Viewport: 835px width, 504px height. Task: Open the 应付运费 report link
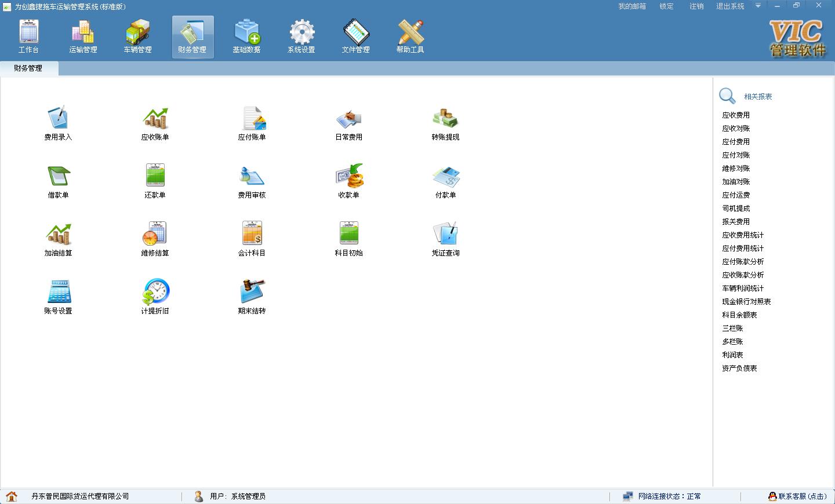[736, 195]
